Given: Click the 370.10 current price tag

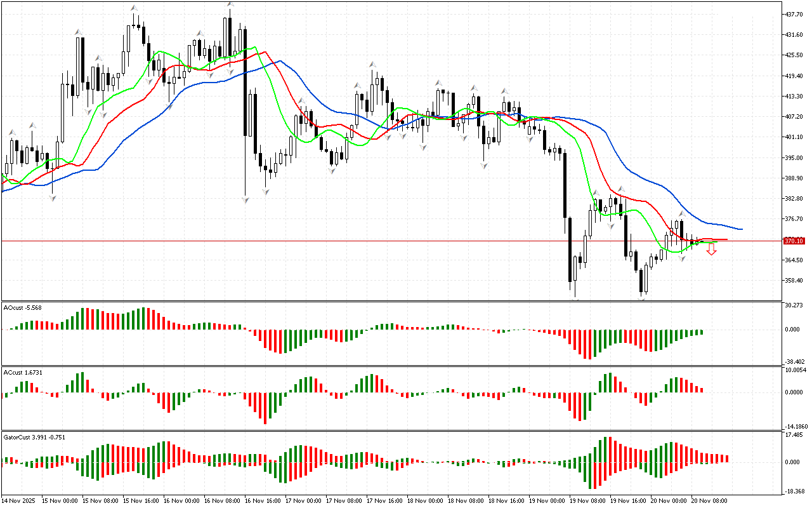Looking at the screenshot, I should [x=794, y=241].
